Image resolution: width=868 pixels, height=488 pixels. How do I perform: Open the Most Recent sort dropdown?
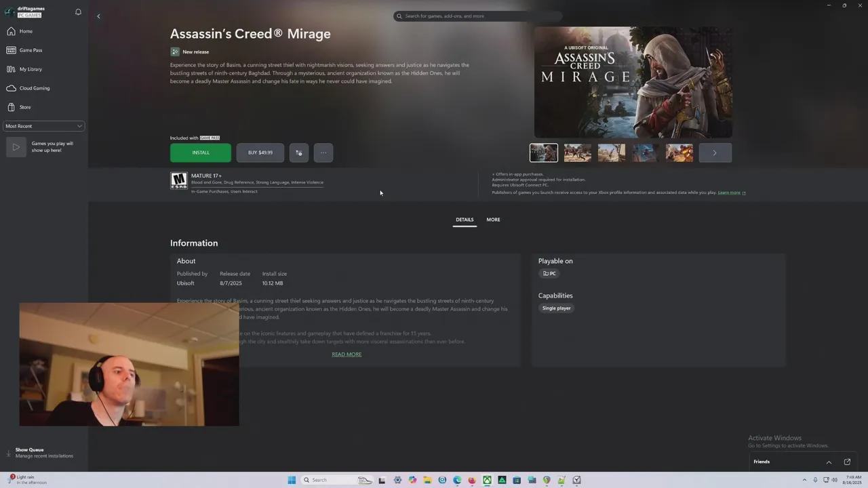coord(44,126)
